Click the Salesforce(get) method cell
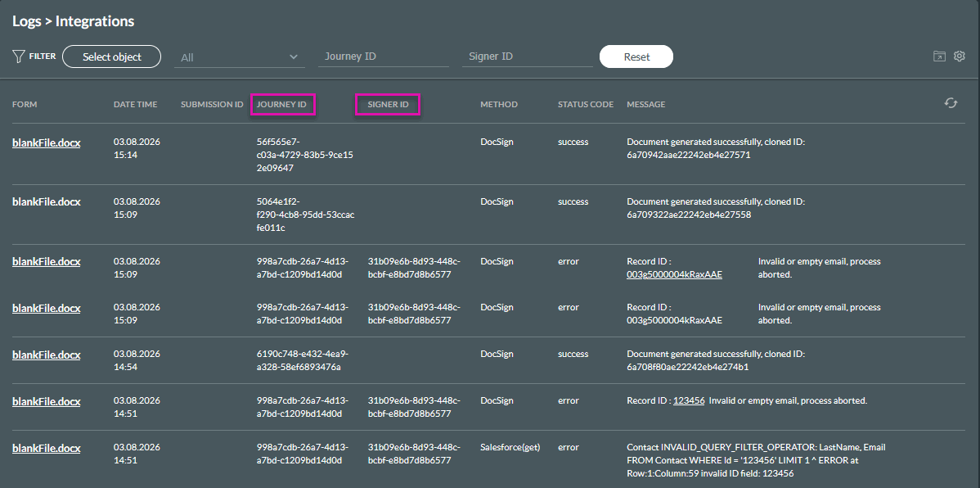The width and height of the screenshot is (980, 488). [x=510, y=447]
